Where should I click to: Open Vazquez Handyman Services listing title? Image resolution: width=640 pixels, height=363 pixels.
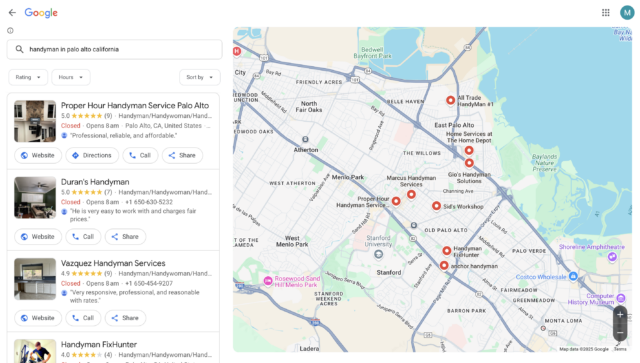tap(113, 263)
